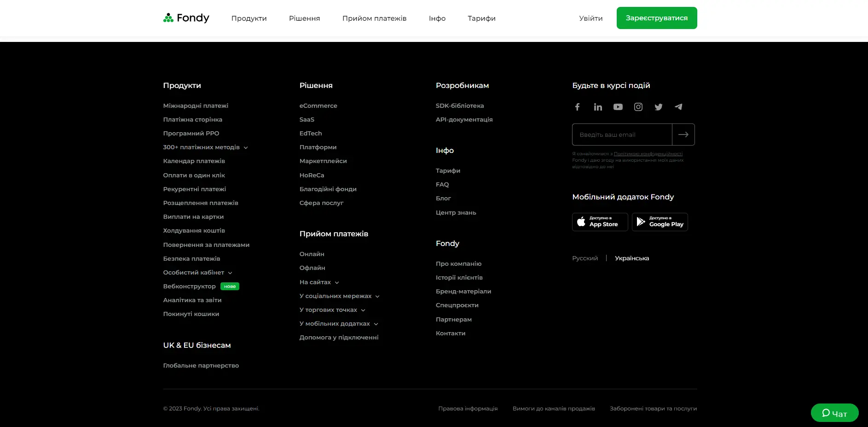Open Fondy's Twitter icon
The height and width of the screenshot is (427, 868).
coord(659,107)
